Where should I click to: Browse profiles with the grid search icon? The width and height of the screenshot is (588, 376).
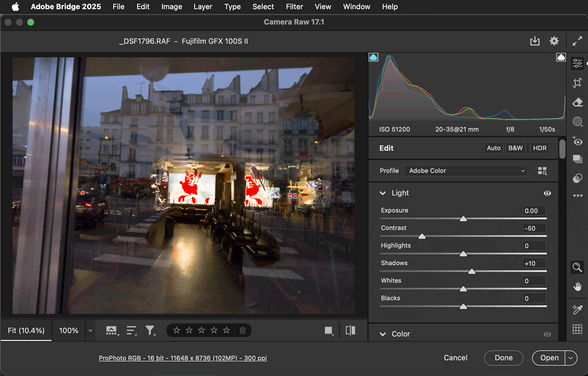(x=542, y=171)
